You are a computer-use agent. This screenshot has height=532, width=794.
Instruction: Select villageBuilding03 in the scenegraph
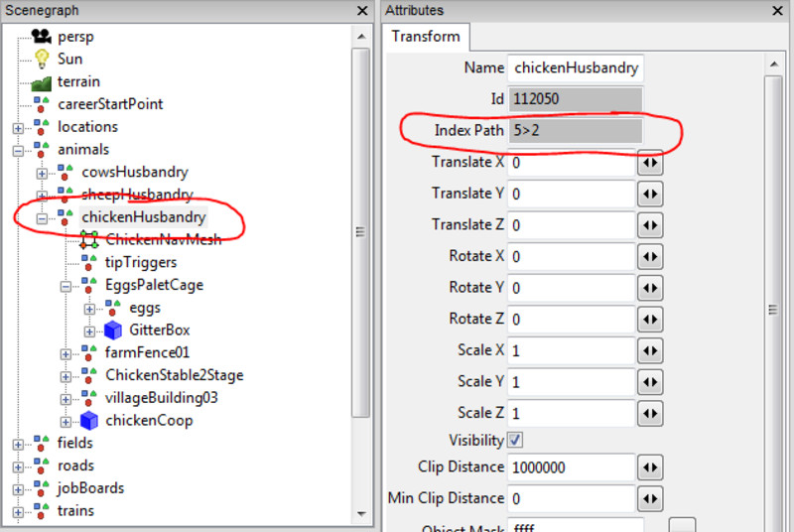point(162,398)
